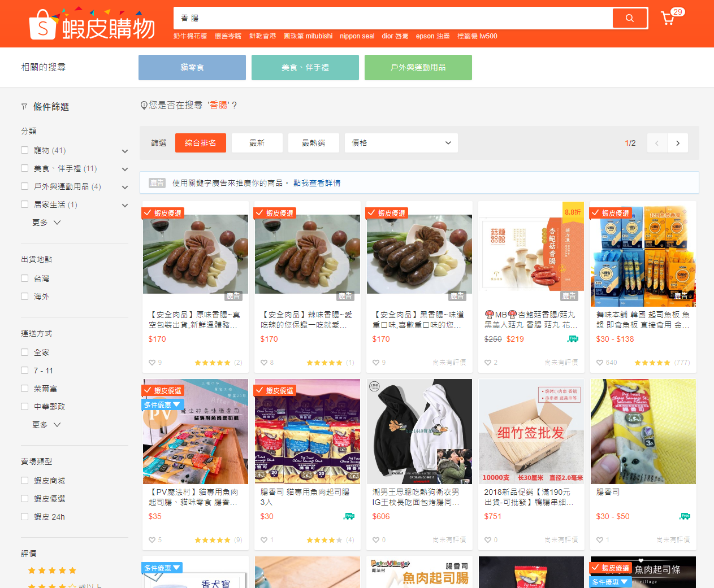Open the 戶外與運動用品 related search
The height and width of the screenshot is (588, 714).
pyautogui.click(x=418, y=67)
